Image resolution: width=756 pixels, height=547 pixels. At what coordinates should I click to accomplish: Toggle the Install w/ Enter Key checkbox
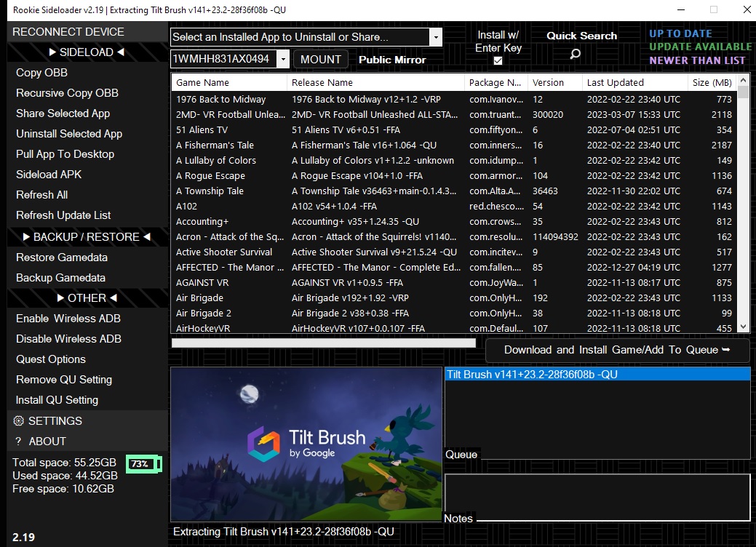click(498, 60)
